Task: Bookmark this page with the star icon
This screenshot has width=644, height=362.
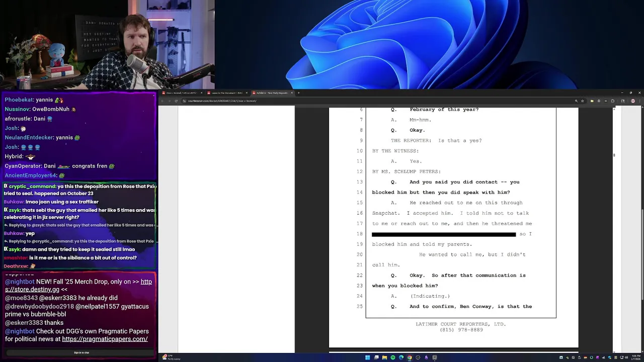Action: (583, 101)
